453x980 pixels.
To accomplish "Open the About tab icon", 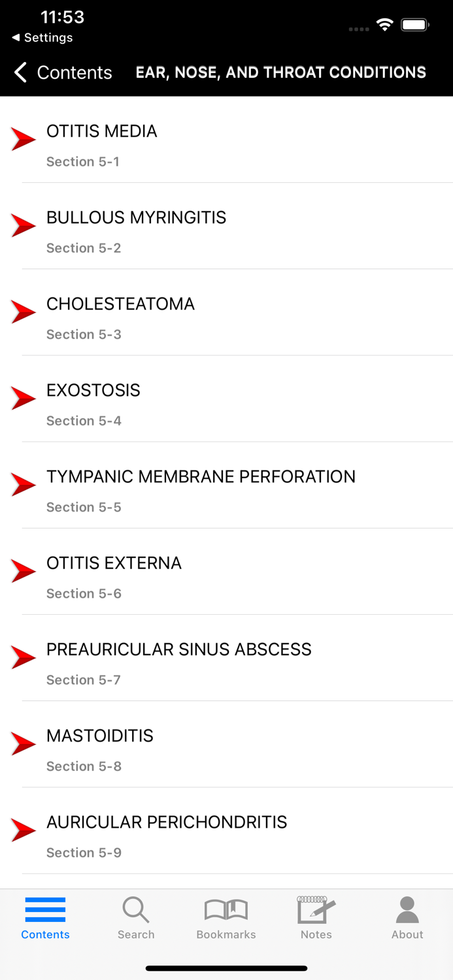I will point(407,908).
